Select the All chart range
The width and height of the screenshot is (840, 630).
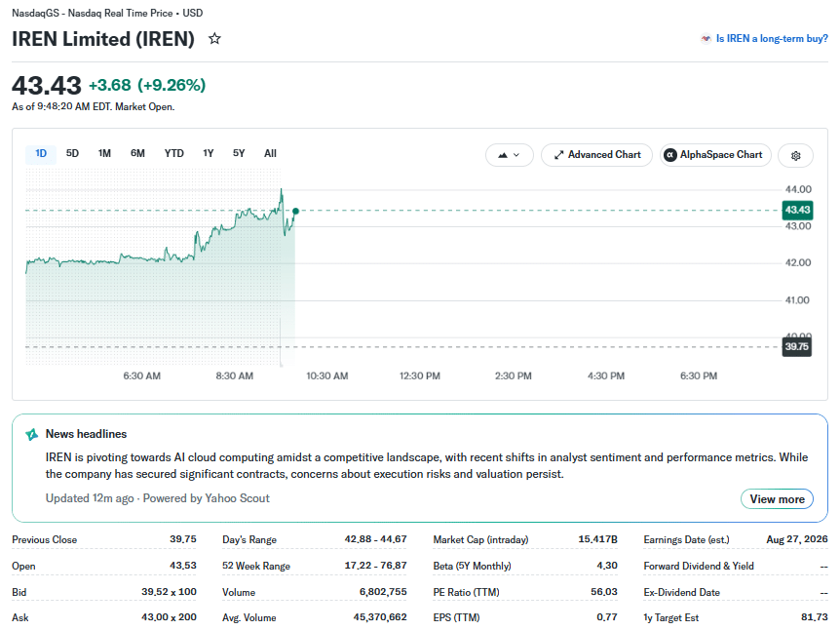[x=271, y=153]
